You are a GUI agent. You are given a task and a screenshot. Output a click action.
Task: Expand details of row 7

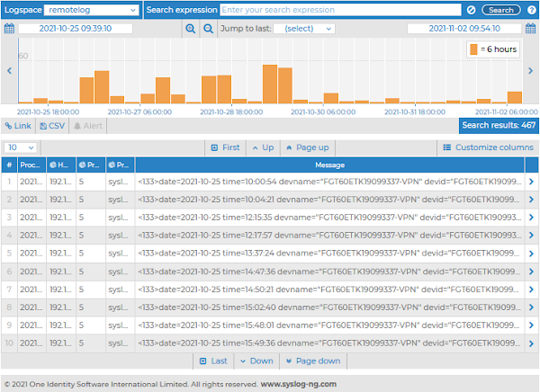(531, 290)
